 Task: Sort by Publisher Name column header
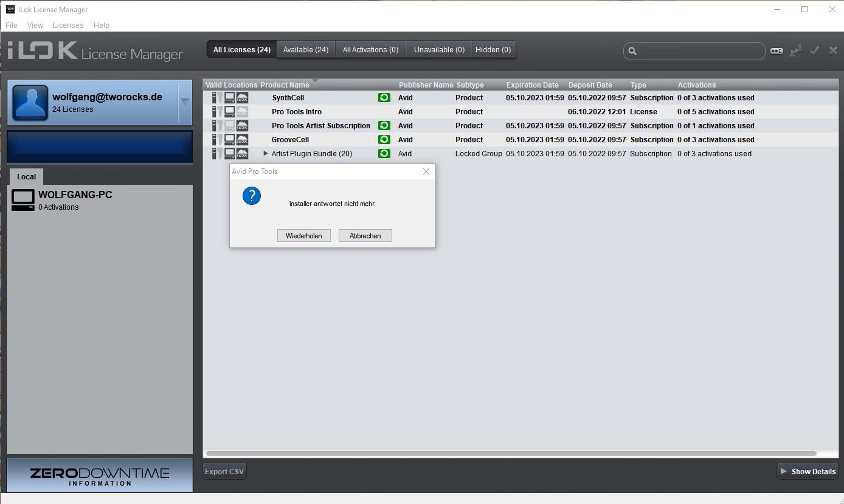point(426,85)
